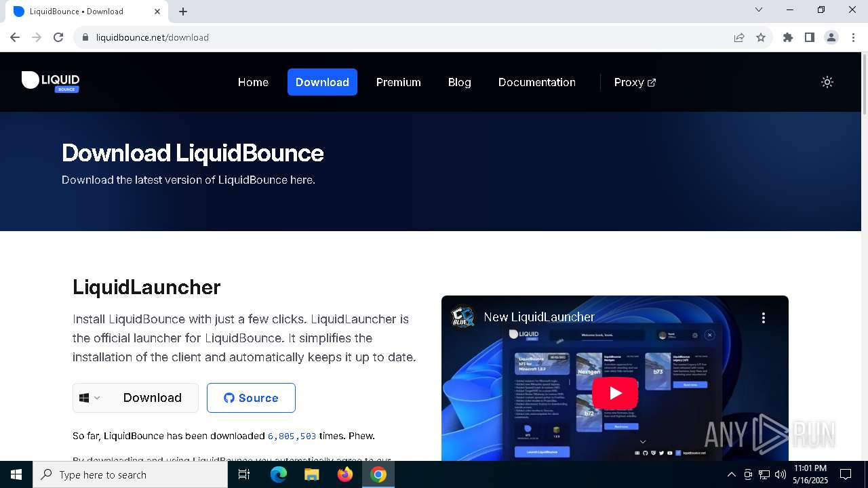Open the Premium nav item
This screenshot has width=868, height=488.
tap(399, 82)
